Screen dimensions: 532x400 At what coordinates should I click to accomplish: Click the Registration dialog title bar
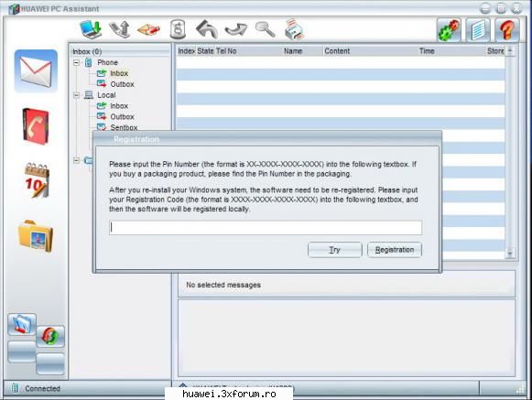pos(267,139)
